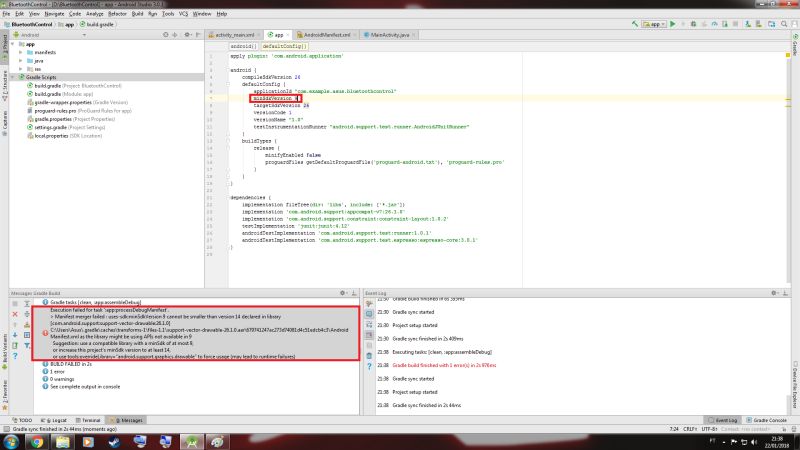800x450 pixels.
Task: Select build.gradle (Project: BluetoothControl) file
Action: pyautogui.click(x=74, y=86)
